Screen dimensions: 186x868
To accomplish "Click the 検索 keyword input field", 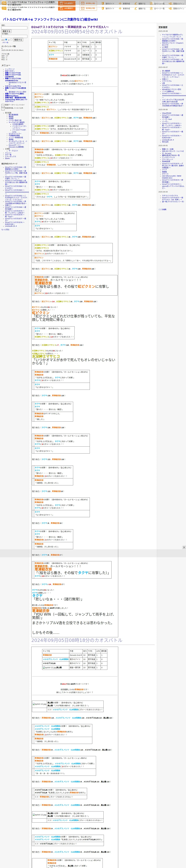I will [14, 28].
